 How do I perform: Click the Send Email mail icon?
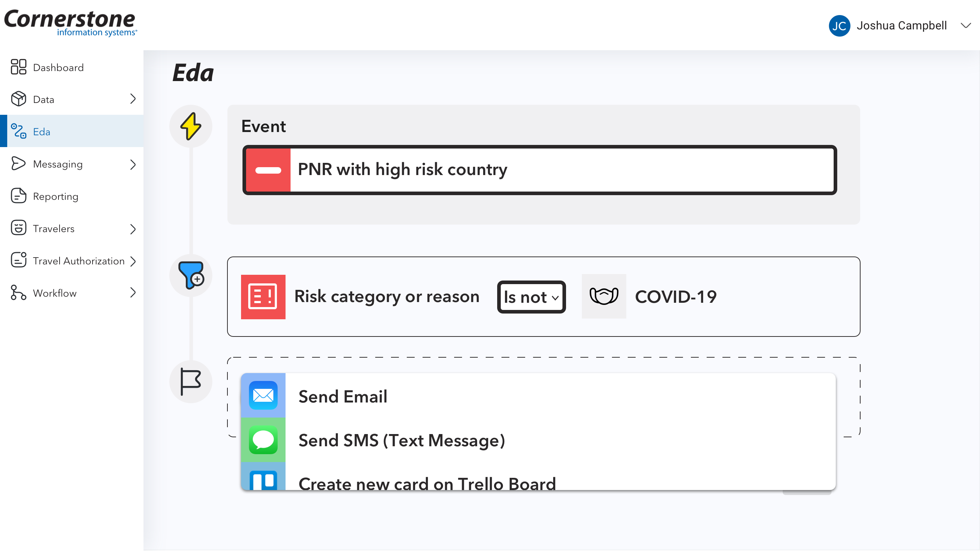click(x=263, y=395)
